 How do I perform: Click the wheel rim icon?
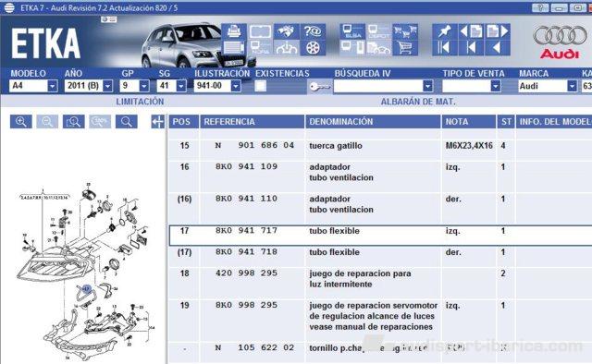(x=313, y=48)
